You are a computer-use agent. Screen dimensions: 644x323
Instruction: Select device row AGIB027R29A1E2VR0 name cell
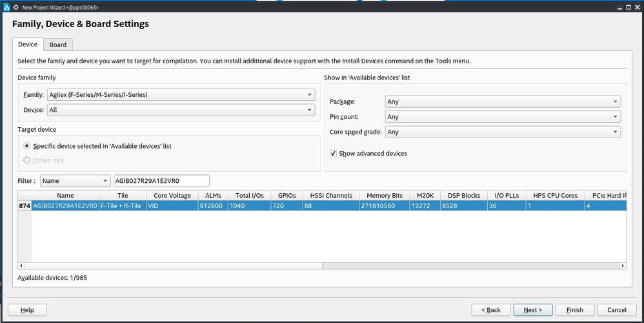coord(65,205)
